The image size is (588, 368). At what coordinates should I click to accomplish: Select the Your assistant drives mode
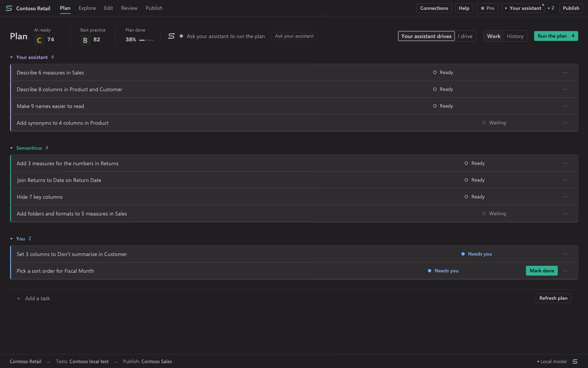[426, 36]
